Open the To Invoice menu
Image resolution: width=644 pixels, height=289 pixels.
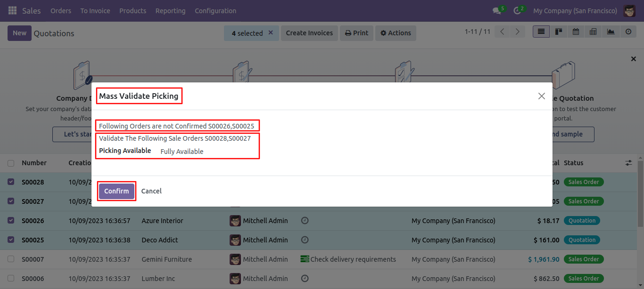click(95, 10)
